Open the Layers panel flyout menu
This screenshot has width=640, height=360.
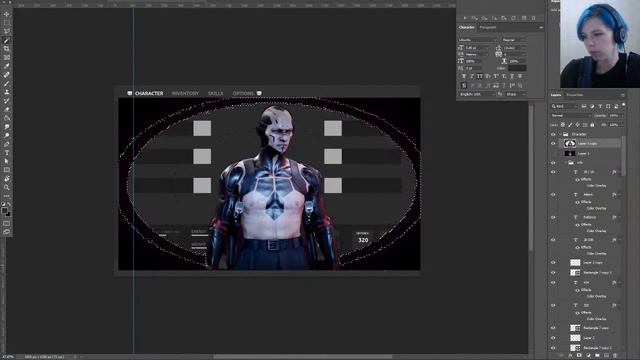click(x=622, y=95)
